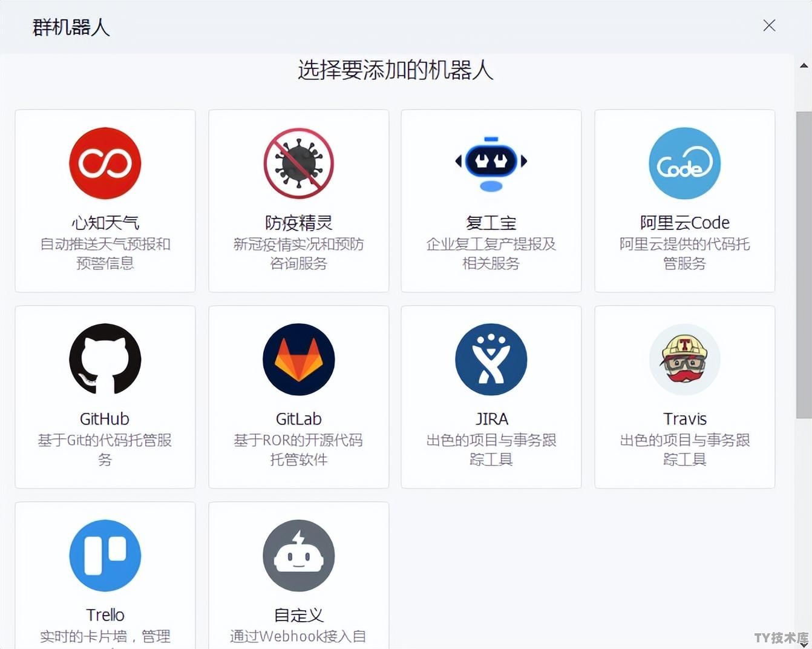The height and width of the screenshot is (649, 812).
Task: Click description 新冠疫情实况和预防咨询服务
Action: tap(299, 254)
